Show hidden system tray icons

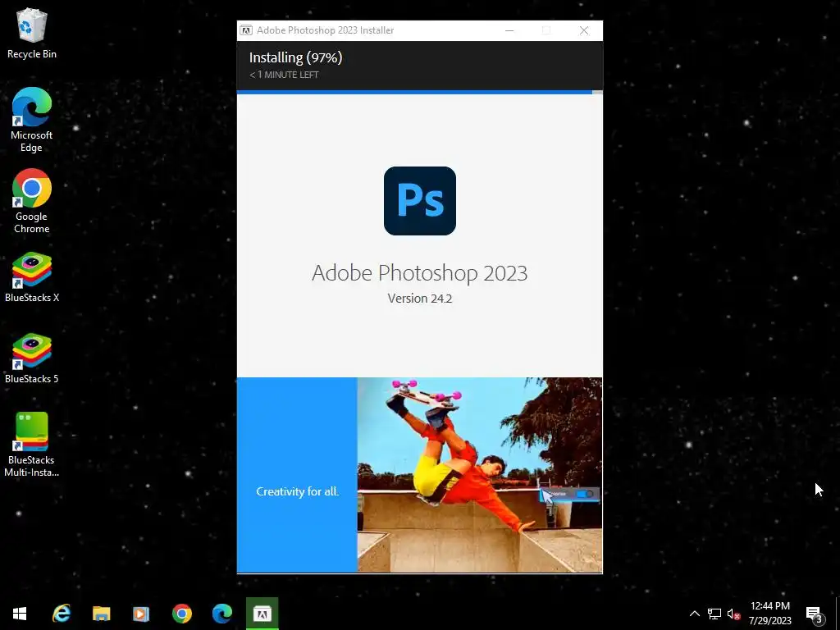pos(694,614)
